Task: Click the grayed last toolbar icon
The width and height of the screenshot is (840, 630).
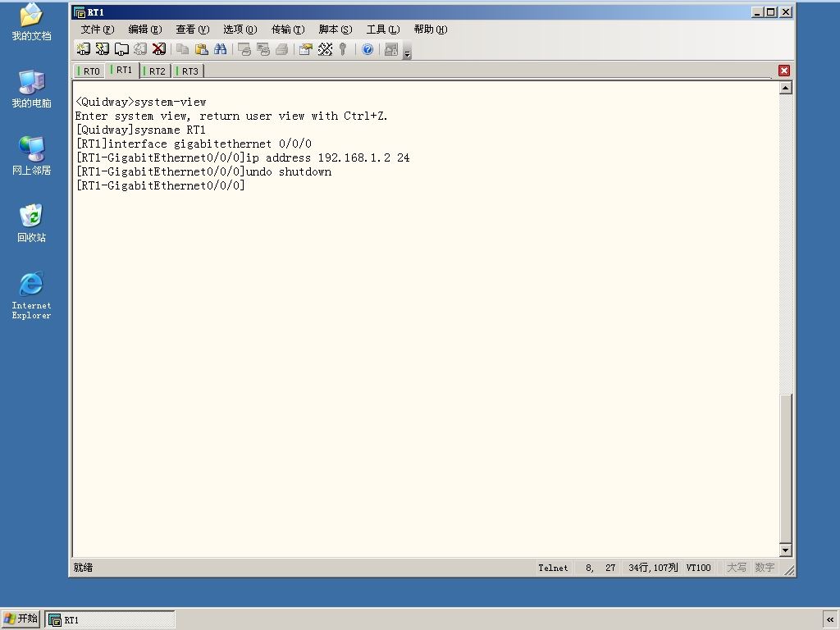Action: [391, 49]
